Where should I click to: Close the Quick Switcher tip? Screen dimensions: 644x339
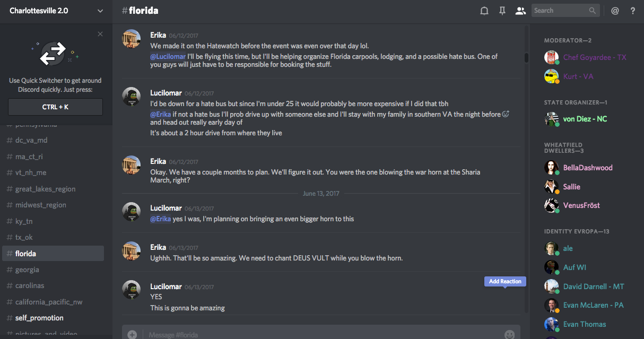coord(100,34)
